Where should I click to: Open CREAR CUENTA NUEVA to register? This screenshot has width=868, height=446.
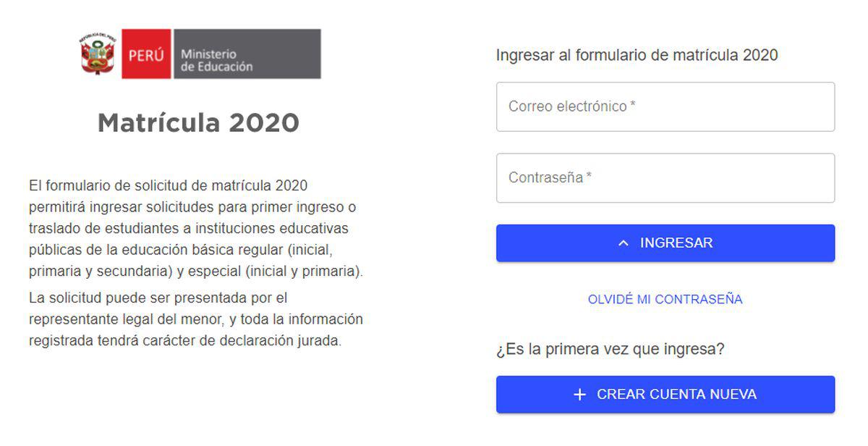click(665, 394)
